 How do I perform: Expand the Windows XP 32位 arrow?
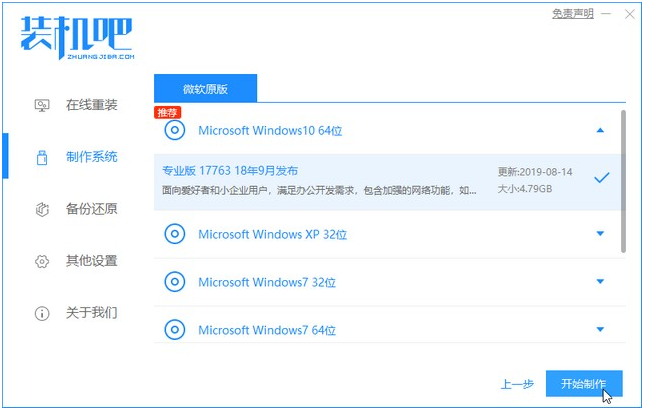[600, 234]
